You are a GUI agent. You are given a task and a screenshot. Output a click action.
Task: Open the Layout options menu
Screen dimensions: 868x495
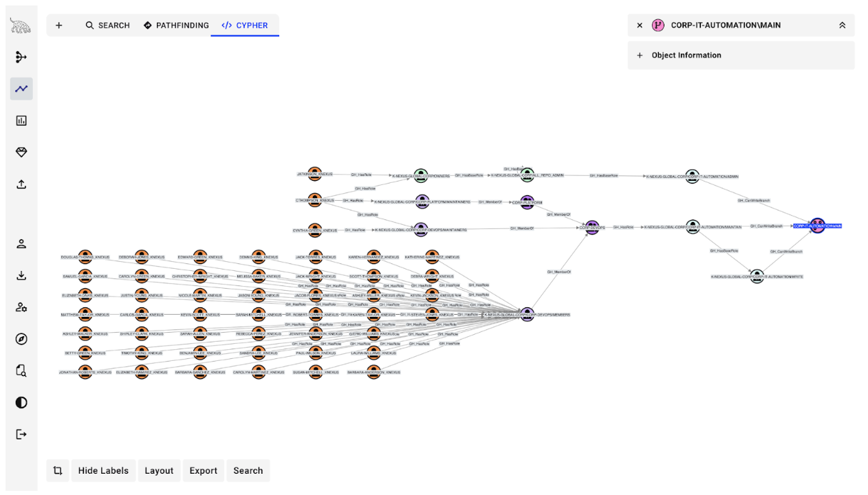159,471
